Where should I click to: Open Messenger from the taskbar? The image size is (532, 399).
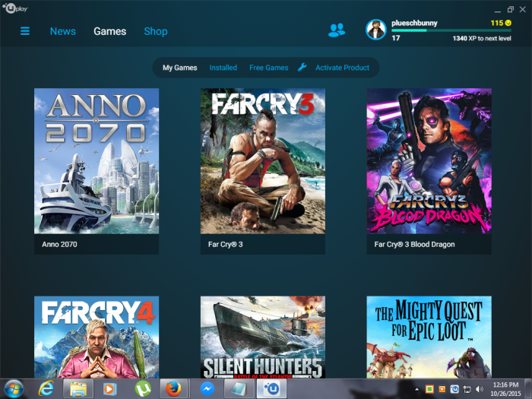tap(207, 389)
